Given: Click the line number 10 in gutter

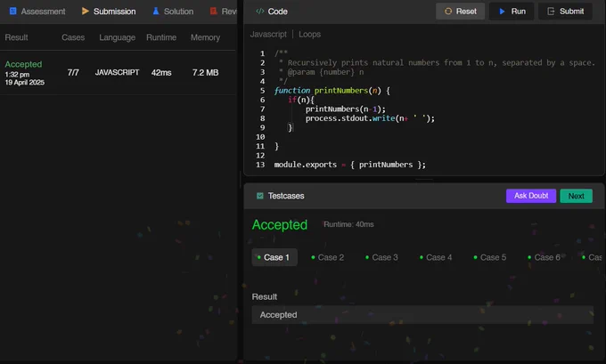Looking at the screenshot, I should coord(260,137).
